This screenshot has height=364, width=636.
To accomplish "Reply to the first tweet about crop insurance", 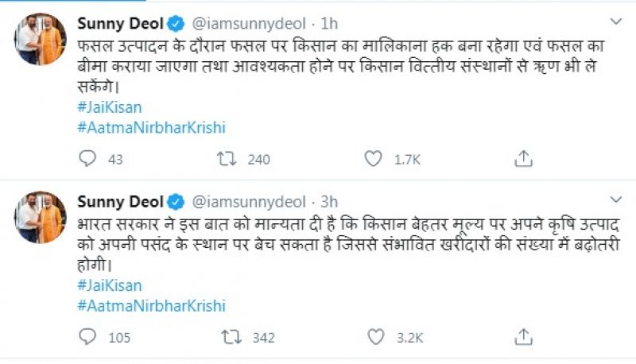I will pos(87,159).
